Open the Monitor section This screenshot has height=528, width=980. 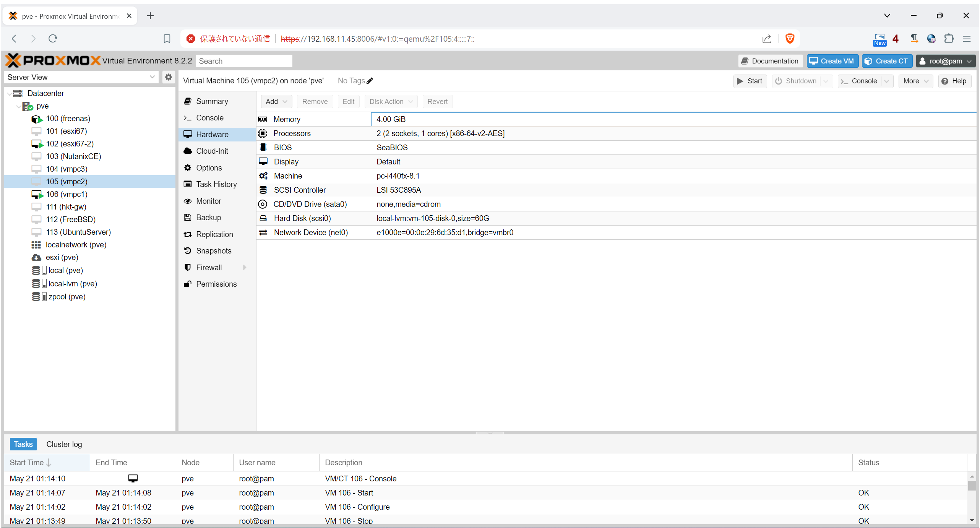tap(217, 201)
